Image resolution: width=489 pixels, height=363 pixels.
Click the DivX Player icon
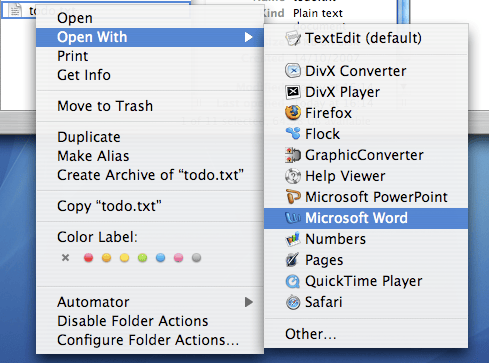coord(293,92)
